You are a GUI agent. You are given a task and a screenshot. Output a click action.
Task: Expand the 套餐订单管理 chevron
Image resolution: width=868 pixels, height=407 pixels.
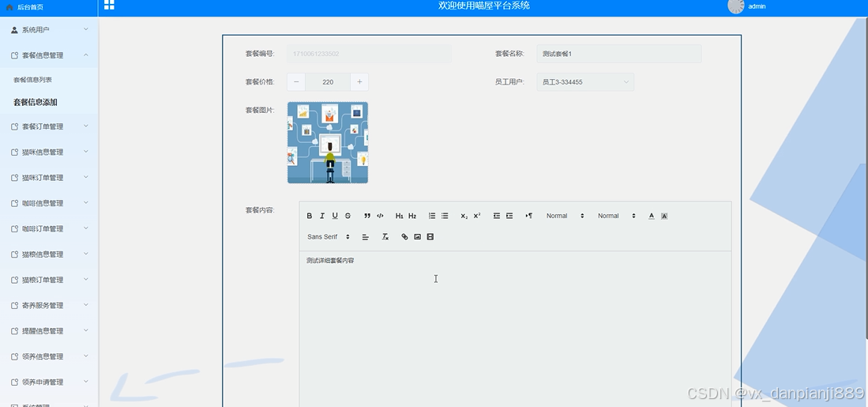tap(86, 126)
